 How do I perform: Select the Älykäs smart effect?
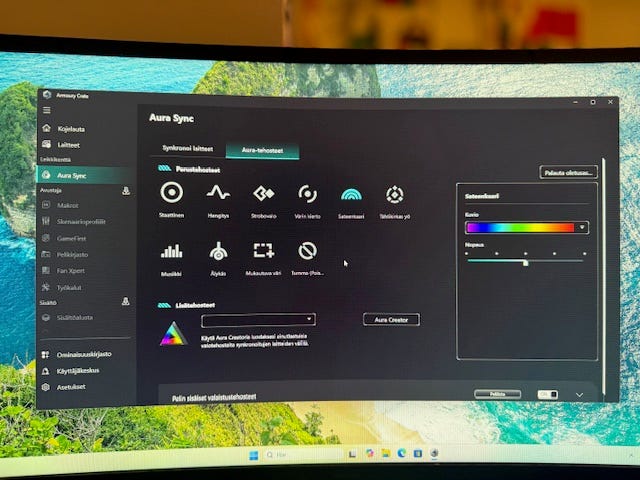coord(218,258)
